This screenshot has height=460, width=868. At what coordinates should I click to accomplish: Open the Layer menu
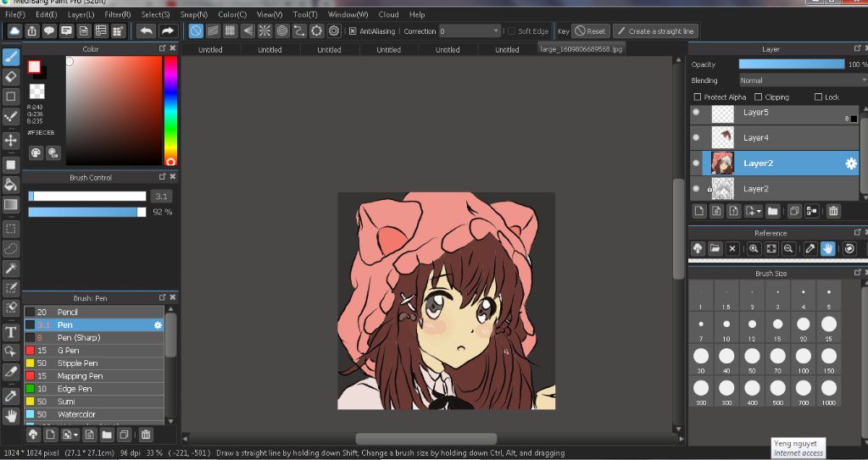point(81,14)
